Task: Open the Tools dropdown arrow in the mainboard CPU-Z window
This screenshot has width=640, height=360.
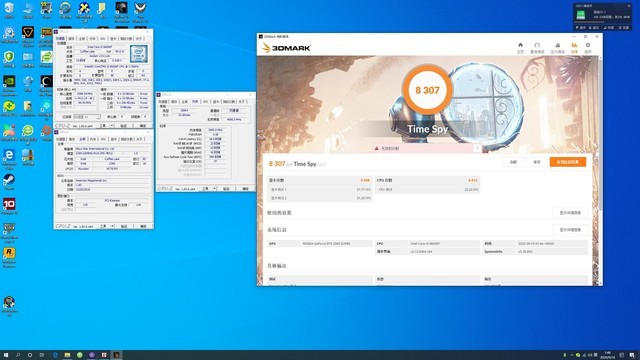Action: click(x=112, y=226)
